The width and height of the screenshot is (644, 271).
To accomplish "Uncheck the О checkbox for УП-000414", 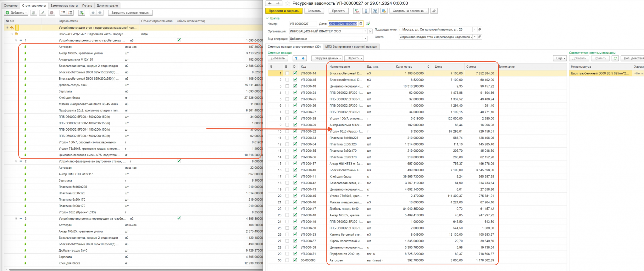I will [x=295, y=73].
